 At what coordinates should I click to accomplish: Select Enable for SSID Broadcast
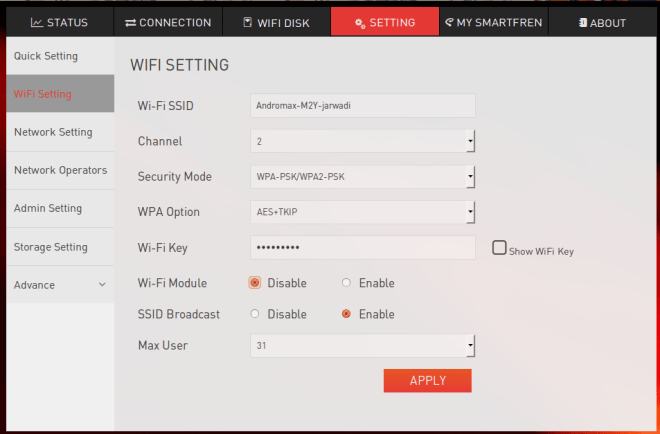click(x=346, y=314)
